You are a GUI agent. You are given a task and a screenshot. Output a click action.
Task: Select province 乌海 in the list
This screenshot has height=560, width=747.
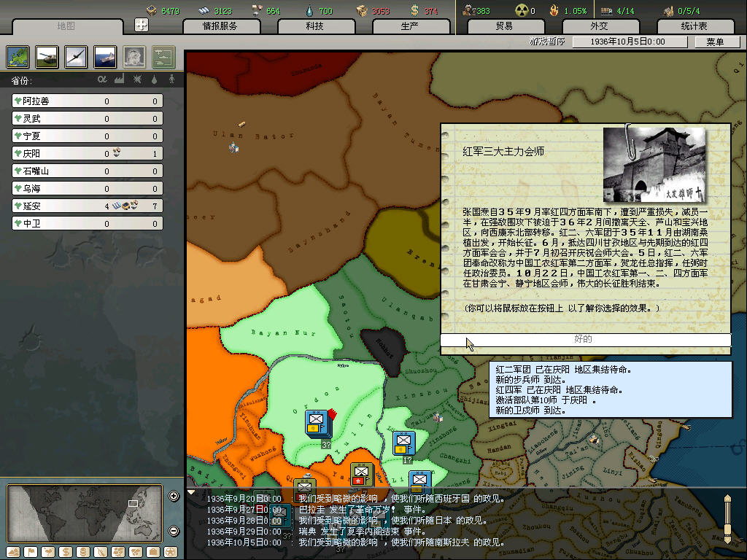[88, 188]
